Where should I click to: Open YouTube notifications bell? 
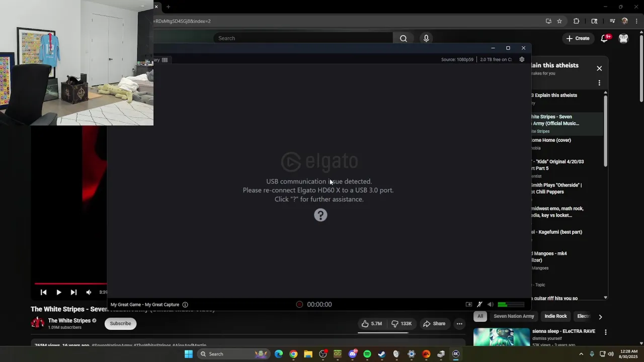point(605,39)
